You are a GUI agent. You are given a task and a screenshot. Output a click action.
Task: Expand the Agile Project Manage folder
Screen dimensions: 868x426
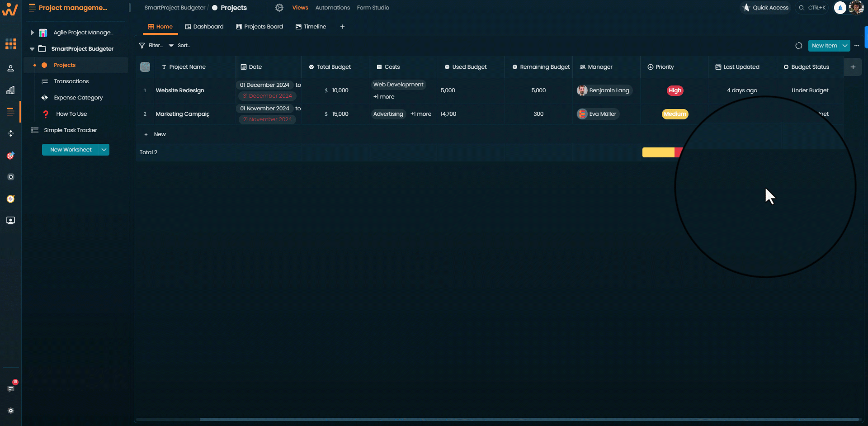click(x=32, y=33)
